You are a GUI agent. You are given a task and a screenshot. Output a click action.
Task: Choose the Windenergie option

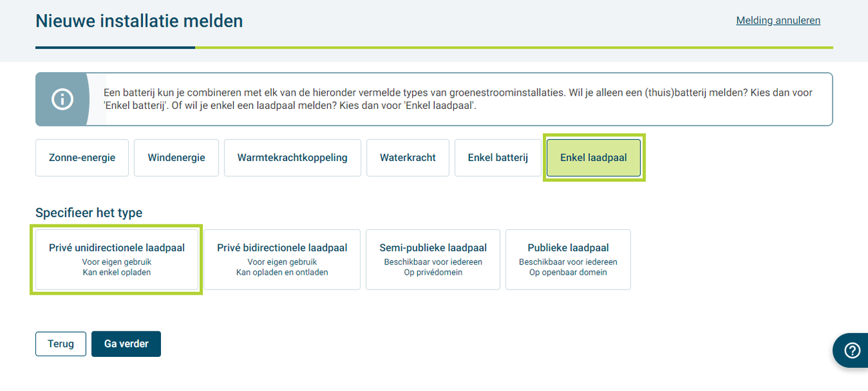click(x=176, y=158)
